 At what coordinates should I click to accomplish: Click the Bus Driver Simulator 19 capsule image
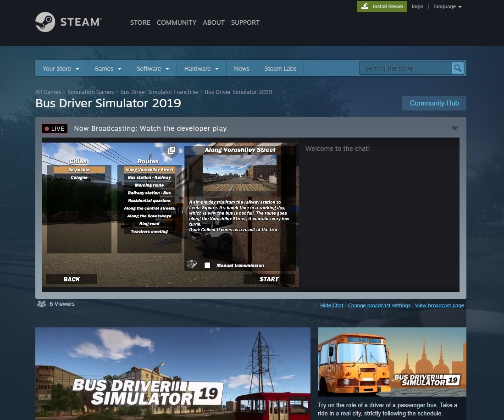point(392,362)
